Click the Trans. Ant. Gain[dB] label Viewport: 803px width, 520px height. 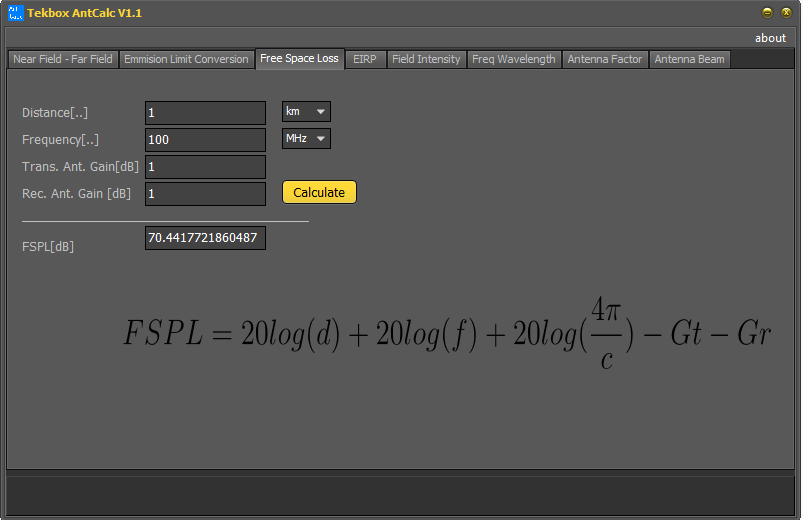click(80, 167)
